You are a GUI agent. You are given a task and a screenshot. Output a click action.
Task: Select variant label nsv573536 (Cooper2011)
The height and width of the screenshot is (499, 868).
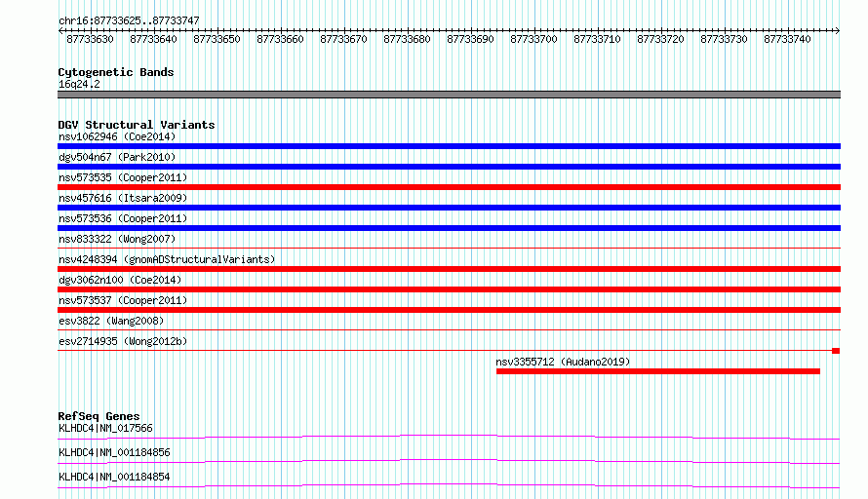click(123, 218)
